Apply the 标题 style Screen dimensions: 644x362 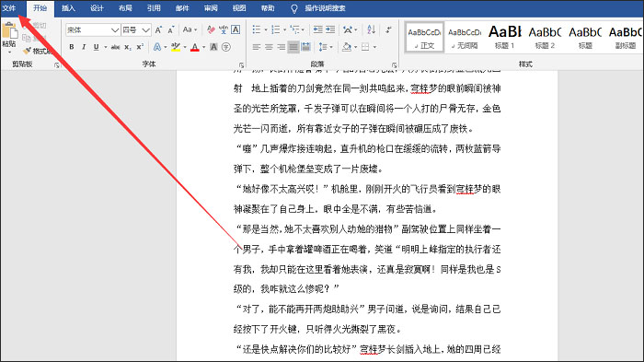[585, 38]
